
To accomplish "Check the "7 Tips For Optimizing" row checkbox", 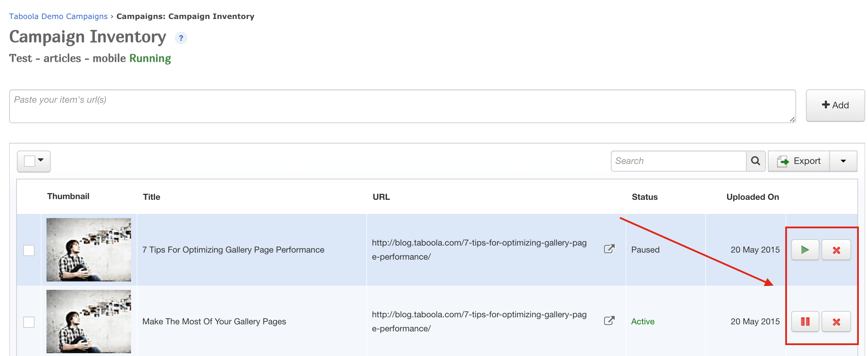I will point(29,250).
